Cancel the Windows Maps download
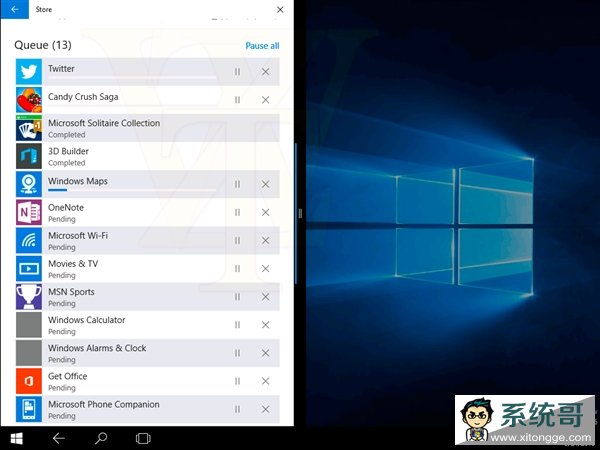Image resolution: width=600 pixels, height=450 pixels. tap(265, 184)
